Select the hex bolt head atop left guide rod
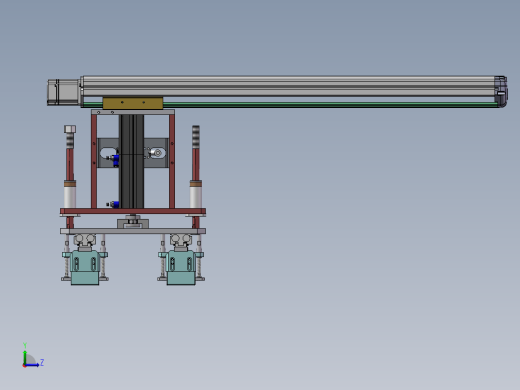Viewport: 520px width, 390px height. pos(70,129)
